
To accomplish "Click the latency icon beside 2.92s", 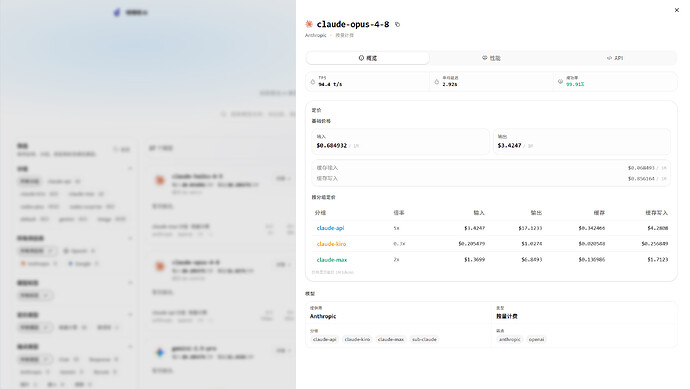I will (437, 82).
